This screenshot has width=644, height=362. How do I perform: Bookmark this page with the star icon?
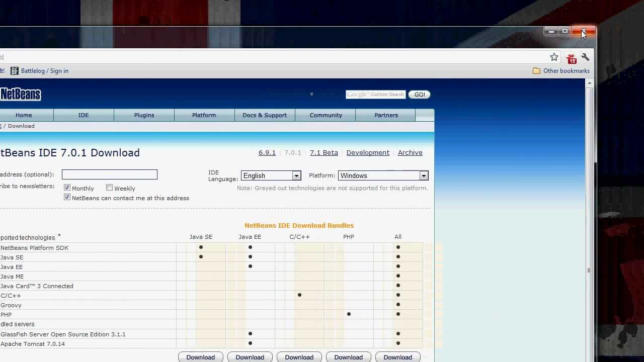[554, 57]
